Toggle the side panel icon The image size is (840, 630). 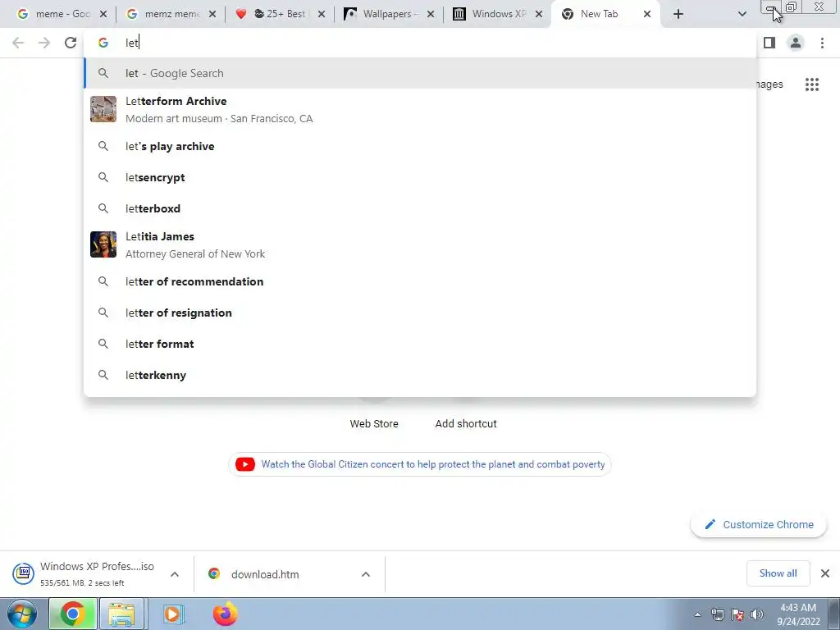point(769,43)
